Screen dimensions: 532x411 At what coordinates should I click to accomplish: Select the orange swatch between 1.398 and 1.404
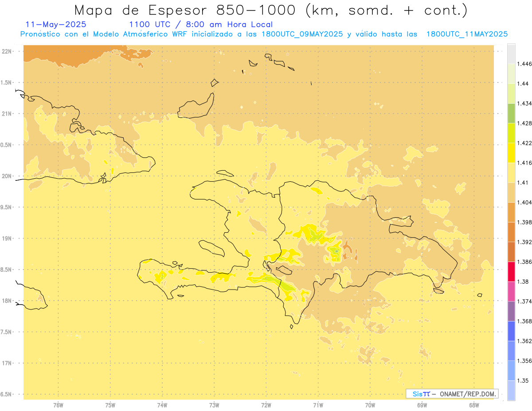pos(511,212)
